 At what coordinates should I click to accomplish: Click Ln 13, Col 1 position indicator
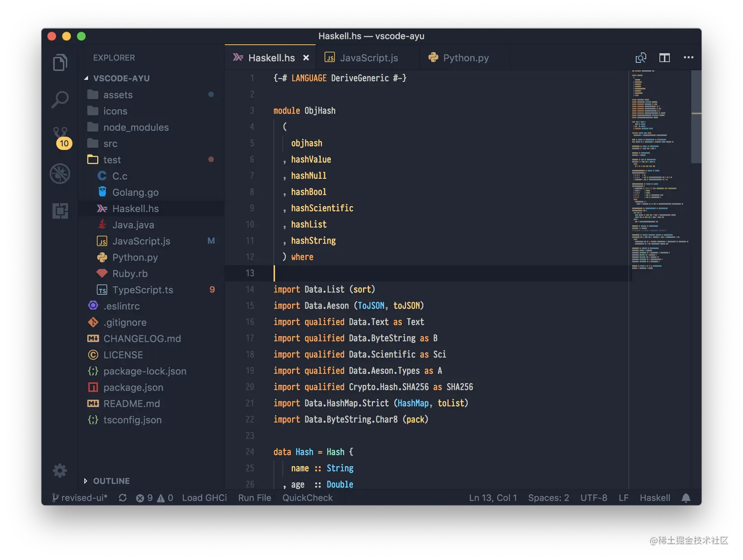(x=493, y=498)
